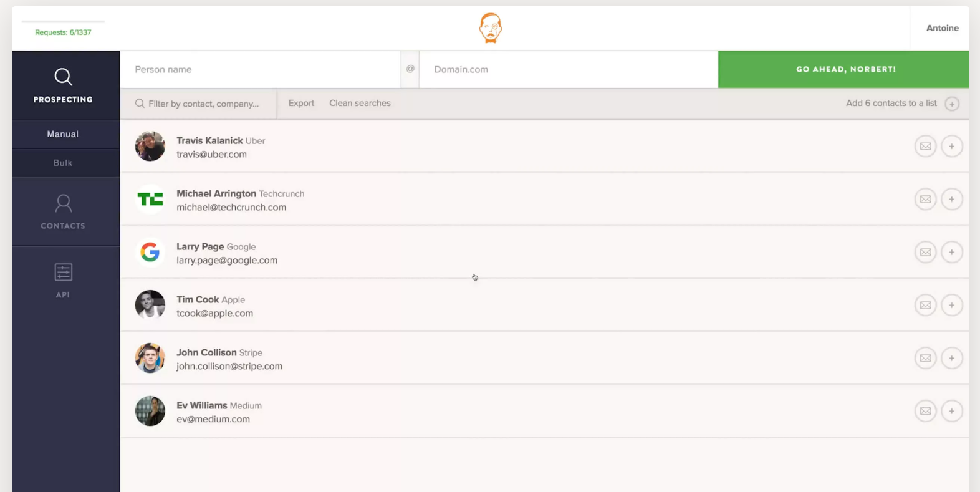Screen dimensions: 980x492
Task: Open the Prospecting search icon in sidebar
Action: pos(63,77)
